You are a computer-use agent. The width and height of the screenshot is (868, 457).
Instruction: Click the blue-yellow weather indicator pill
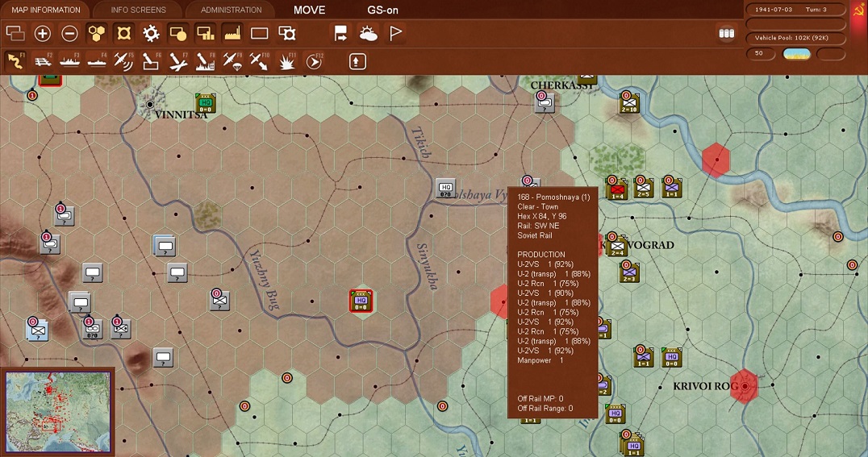coord(796,54)
